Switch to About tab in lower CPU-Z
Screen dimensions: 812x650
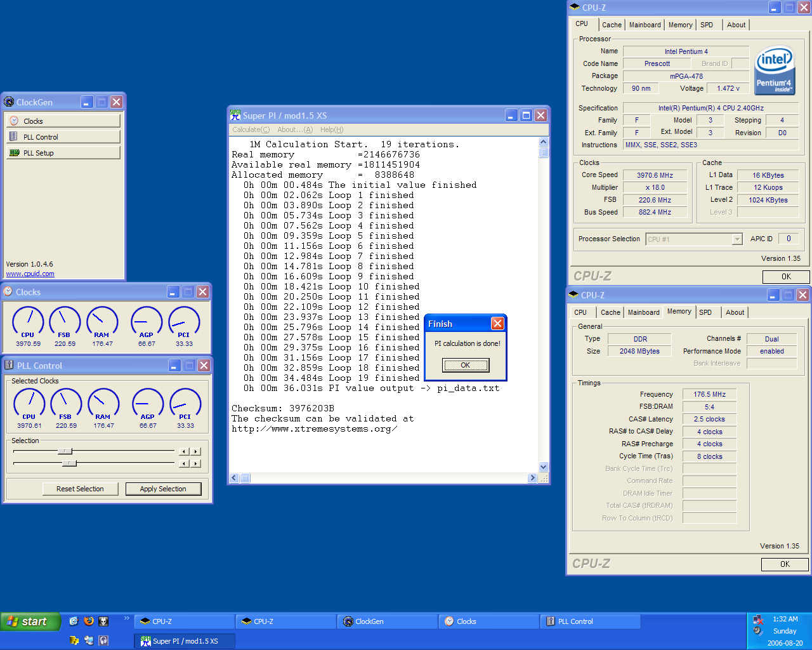[735, 312]
